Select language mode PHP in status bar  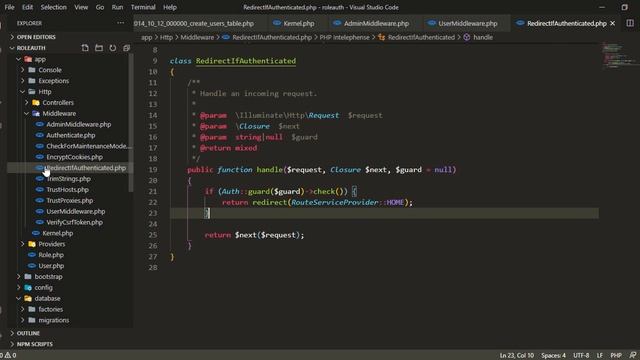tap(616, 355)
